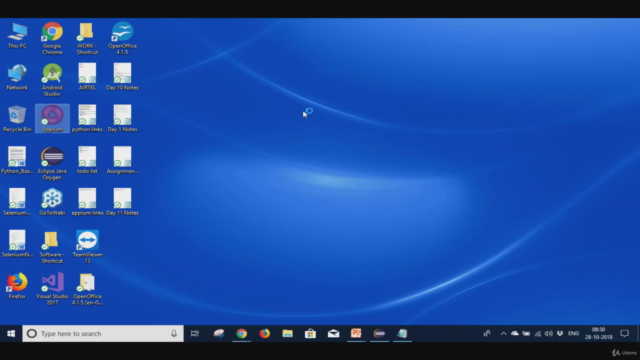640x360 pixels.
Task: Open the Mail app from the taskbar
Action: [333, 333]
